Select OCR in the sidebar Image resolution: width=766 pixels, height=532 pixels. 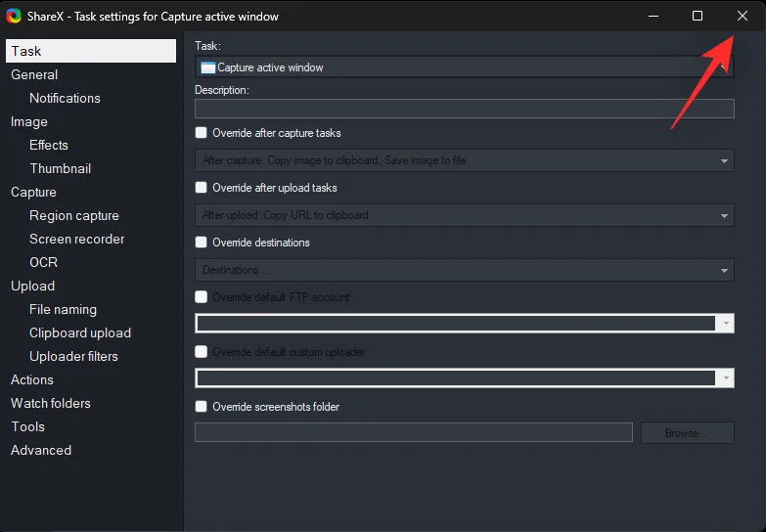coord(43,262)
